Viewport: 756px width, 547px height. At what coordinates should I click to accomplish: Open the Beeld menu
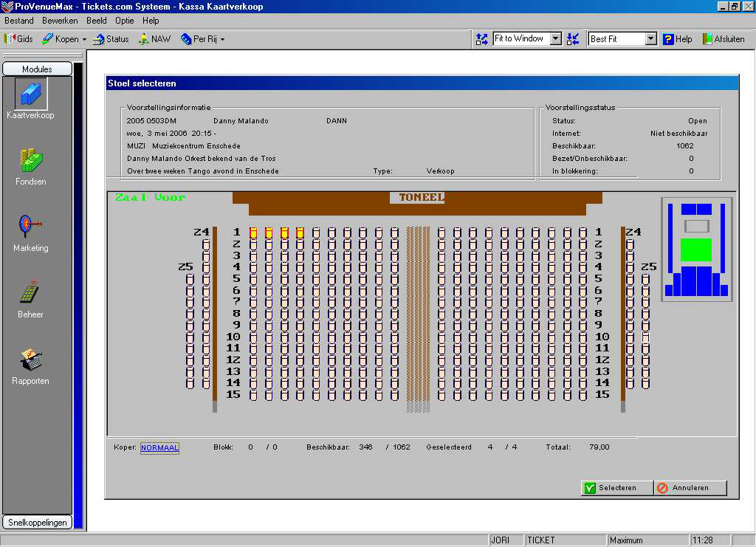pyautogui.click(x=97, y=21)
